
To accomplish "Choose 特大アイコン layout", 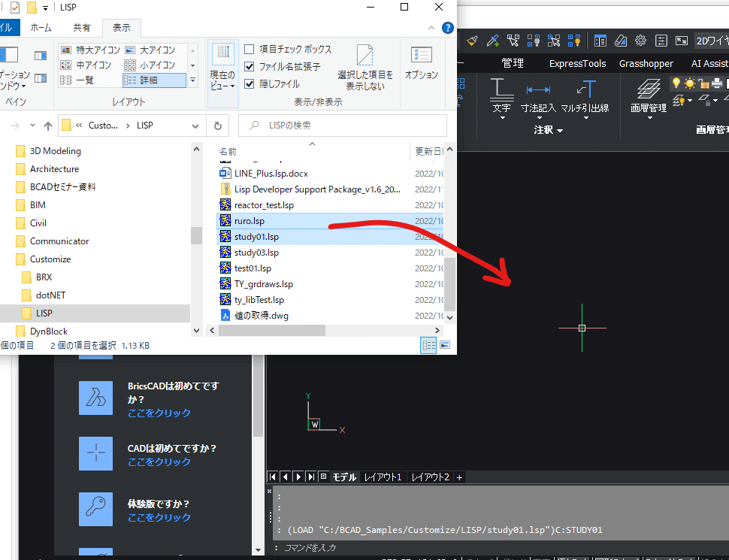I will pos(91,50).
